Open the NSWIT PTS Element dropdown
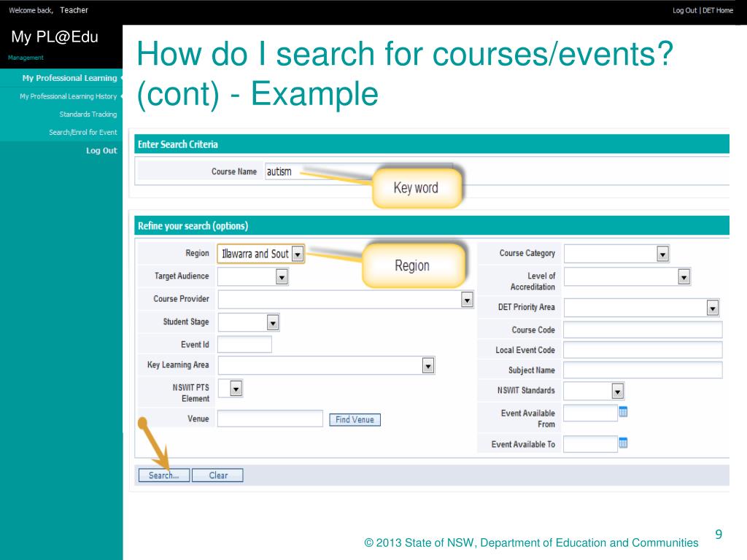 coord(236,389)
